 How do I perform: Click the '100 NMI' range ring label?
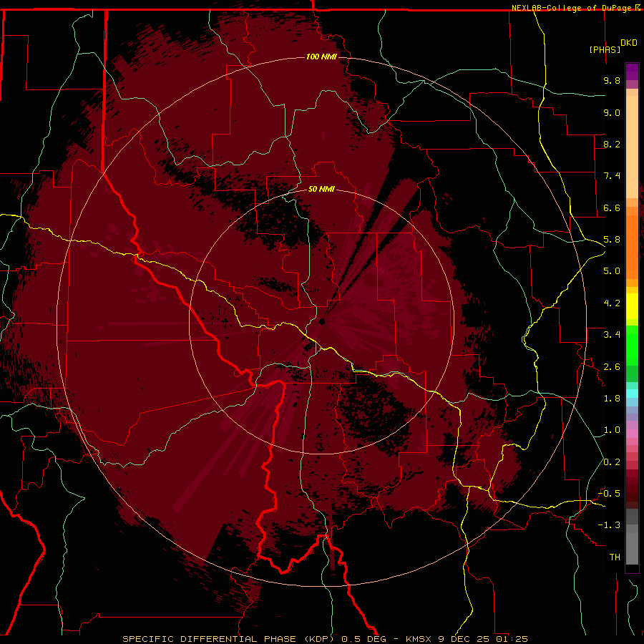point(321,57)
